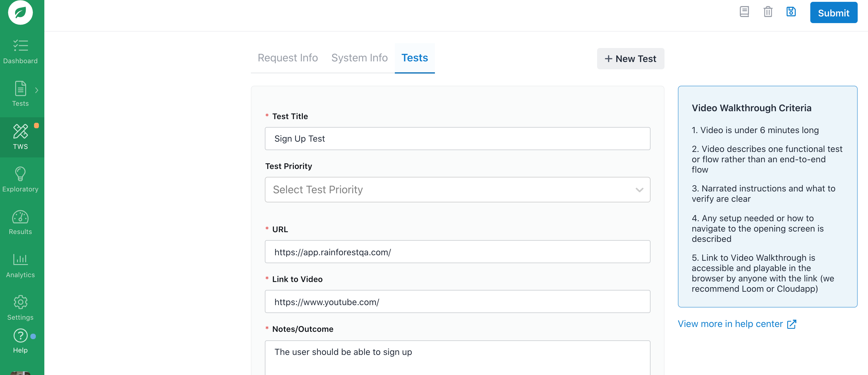Click the document notes icon in header
868x375 pixels.
pos(744,12)
